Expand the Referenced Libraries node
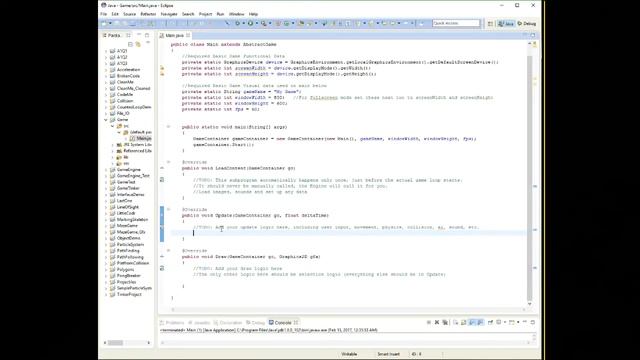The width and height of the screenshot is (640, 360). point(113,151)
